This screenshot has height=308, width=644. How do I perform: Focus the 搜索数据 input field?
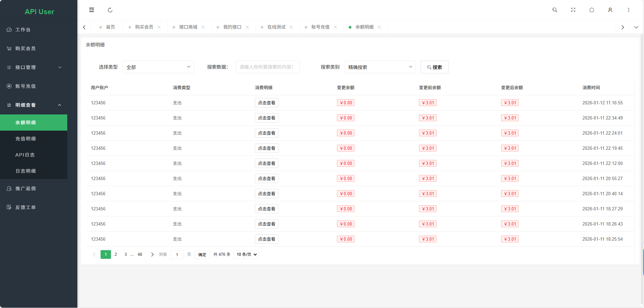[267, 67]
